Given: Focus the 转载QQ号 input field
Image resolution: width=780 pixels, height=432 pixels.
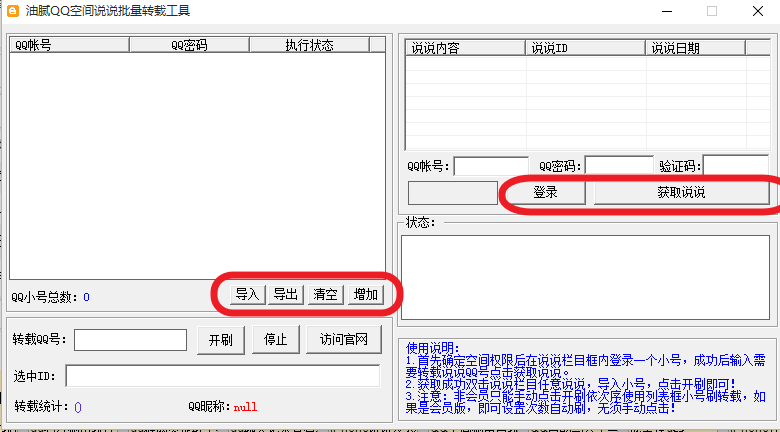Looking at the screenshot, I should (131, 340).
